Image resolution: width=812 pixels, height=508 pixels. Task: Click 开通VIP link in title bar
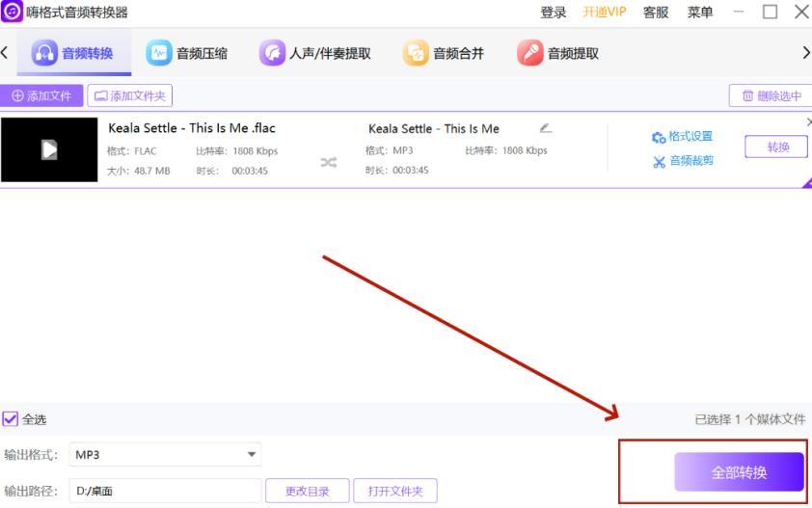(604, 13)
